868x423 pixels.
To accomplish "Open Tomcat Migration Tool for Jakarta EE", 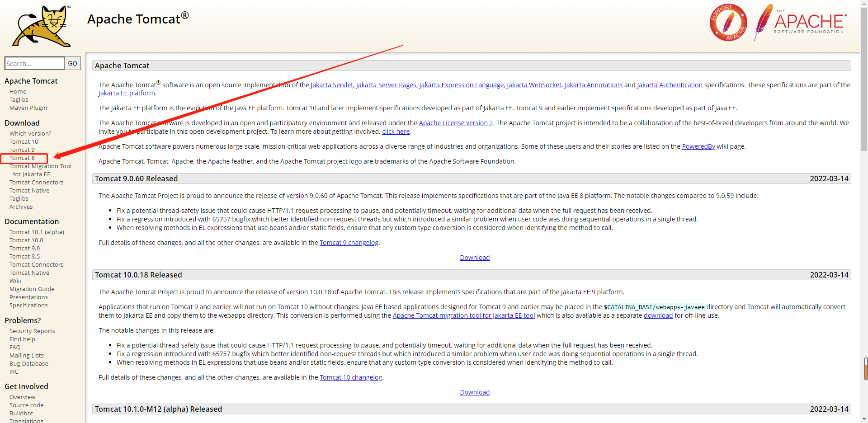I will (40, 170).
